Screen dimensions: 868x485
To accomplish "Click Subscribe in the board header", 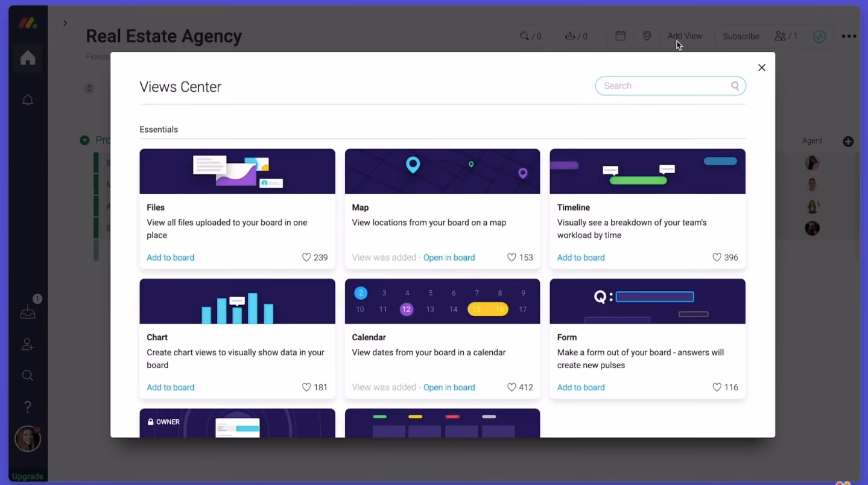I will pos(741,36).
